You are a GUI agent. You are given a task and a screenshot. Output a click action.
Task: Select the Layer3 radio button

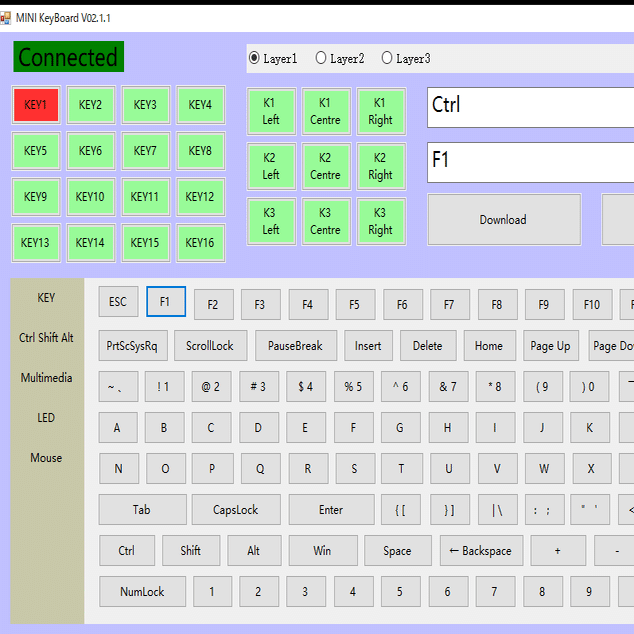(x=406, y=59)
